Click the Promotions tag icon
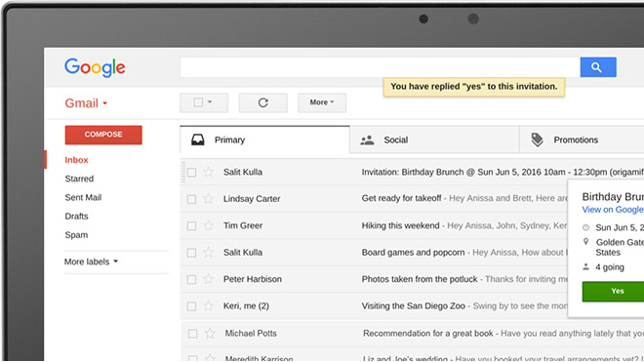Screen dimensions: 644x362 [x=538, y=140]
